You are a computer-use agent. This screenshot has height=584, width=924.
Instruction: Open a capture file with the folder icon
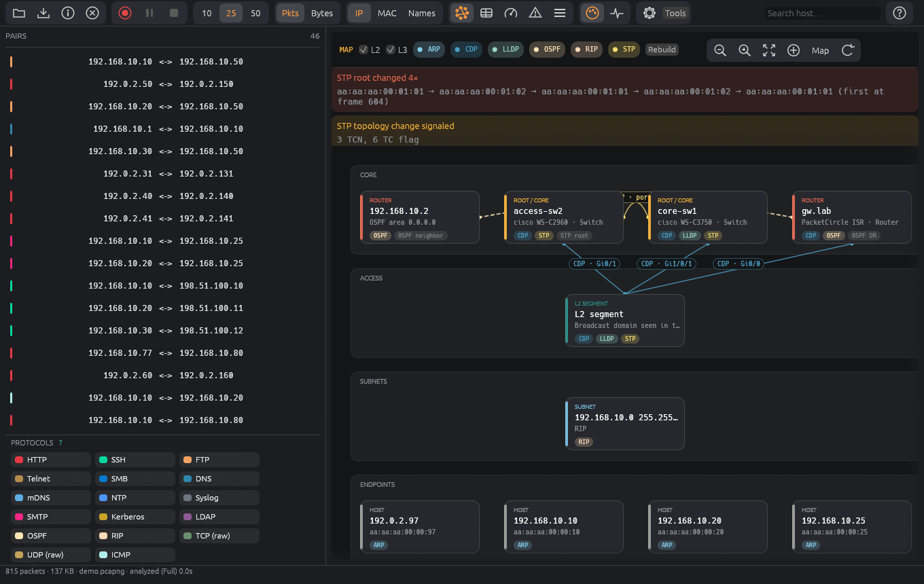pos(19,13)
